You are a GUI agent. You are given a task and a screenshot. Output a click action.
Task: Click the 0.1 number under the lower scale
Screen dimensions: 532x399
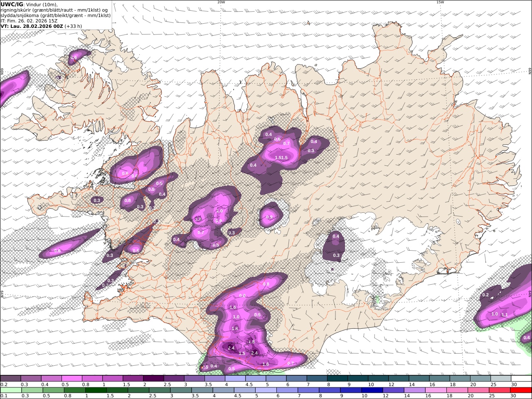point(3,396)
